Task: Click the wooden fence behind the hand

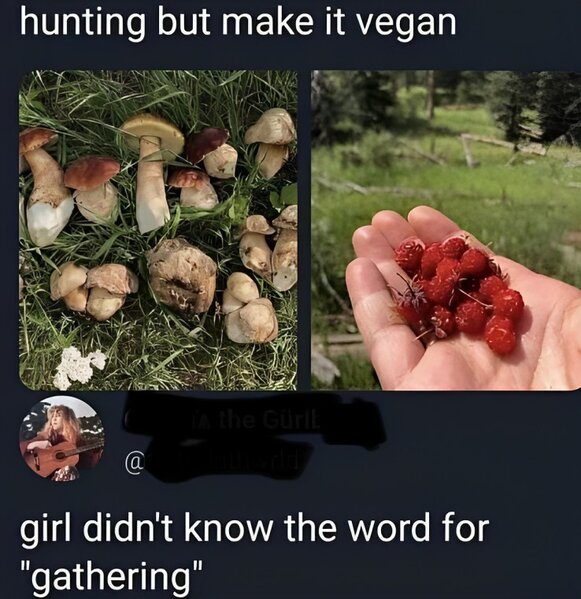Action: coord(502,148)
